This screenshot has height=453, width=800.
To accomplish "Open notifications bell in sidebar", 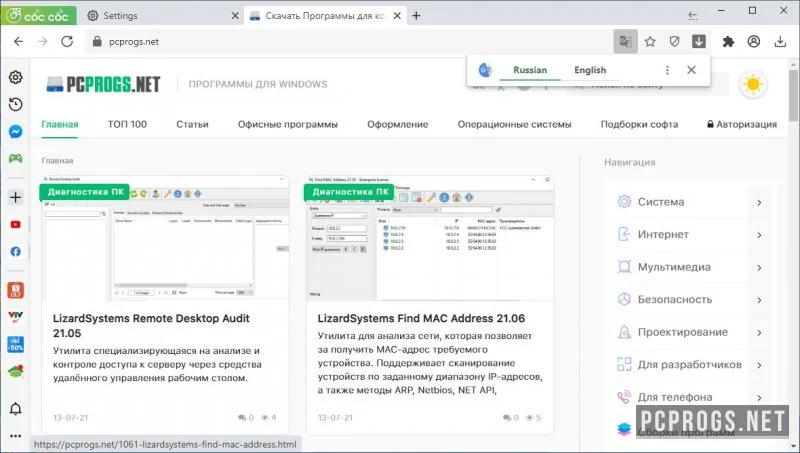I will pyautogui.click(x=15, y=409).
